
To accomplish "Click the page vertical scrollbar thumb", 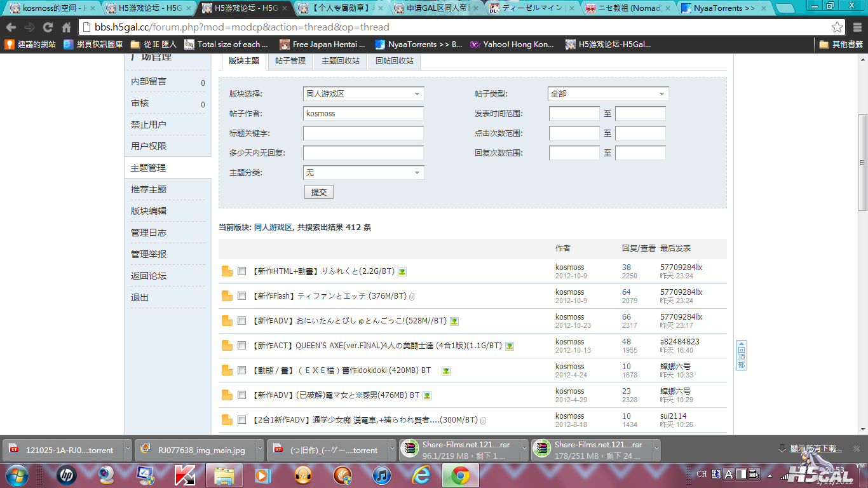I will coord(862,162).
